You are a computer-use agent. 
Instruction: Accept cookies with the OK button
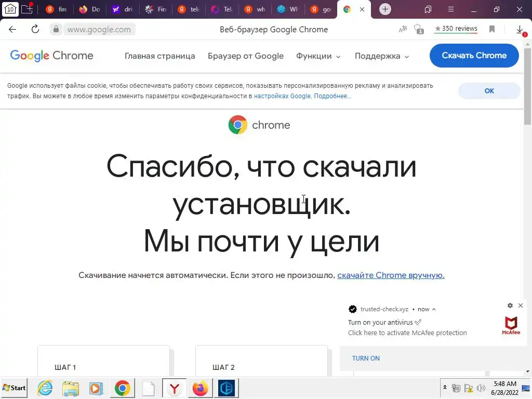[489, 90]
